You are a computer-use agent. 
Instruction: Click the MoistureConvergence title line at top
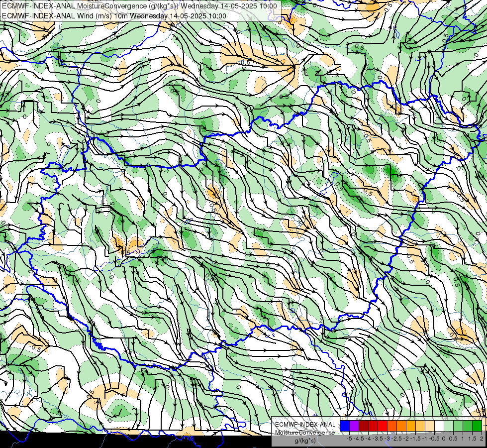[139, 6]
